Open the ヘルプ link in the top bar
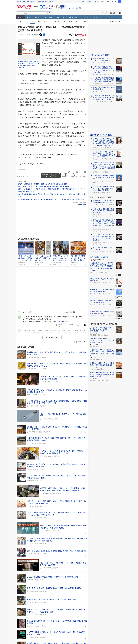Viewport: 138px width, 644px height. click(94, 2)
